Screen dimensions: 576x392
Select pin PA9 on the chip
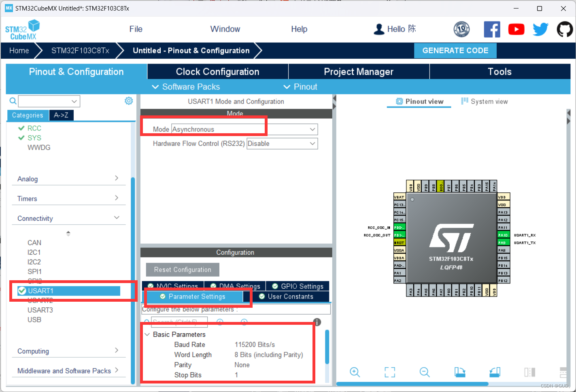[x=503, y=243]
